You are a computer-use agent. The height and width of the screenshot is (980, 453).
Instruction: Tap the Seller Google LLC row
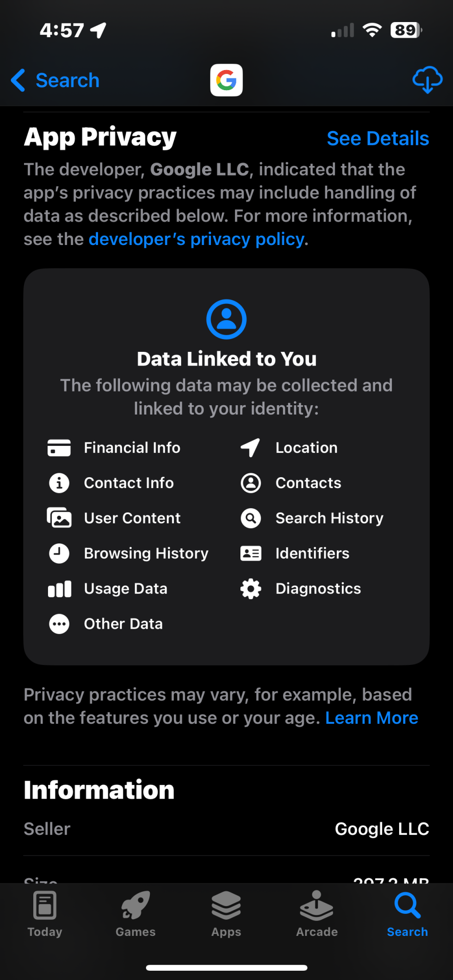tap(226, 829)
